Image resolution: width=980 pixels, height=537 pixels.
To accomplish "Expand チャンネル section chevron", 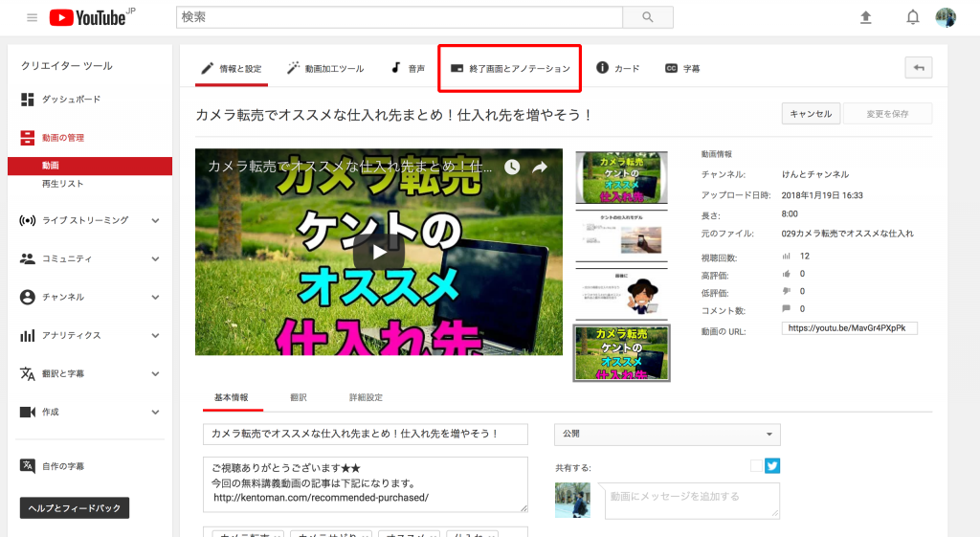I will [x=155, y=298].
